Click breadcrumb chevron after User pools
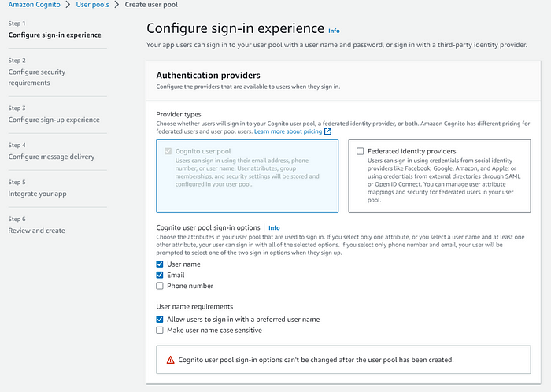The height and width of the screenshot is (392, 551). [x=115, y=5]
